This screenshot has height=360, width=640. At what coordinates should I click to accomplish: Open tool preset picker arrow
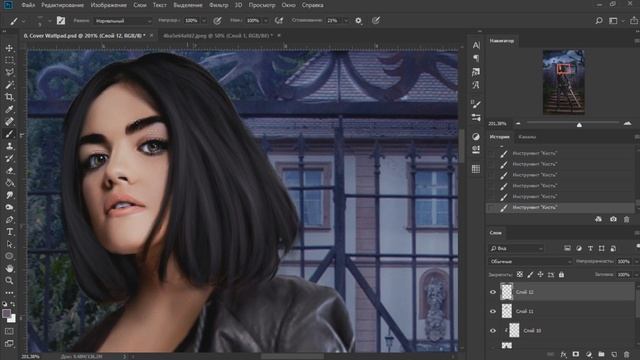(24, 20)
